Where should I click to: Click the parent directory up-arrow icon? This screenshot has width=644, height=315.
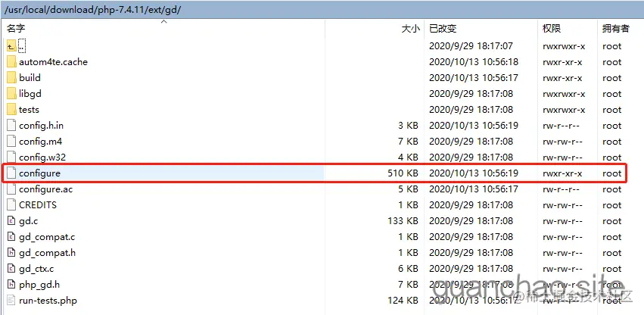tap(11, 46)
